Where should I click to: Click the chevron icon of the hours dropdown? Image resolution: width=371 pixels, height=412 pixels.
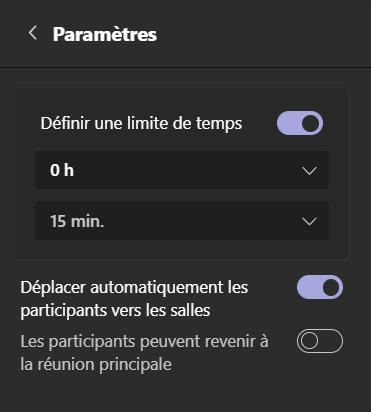coord(309,171)
